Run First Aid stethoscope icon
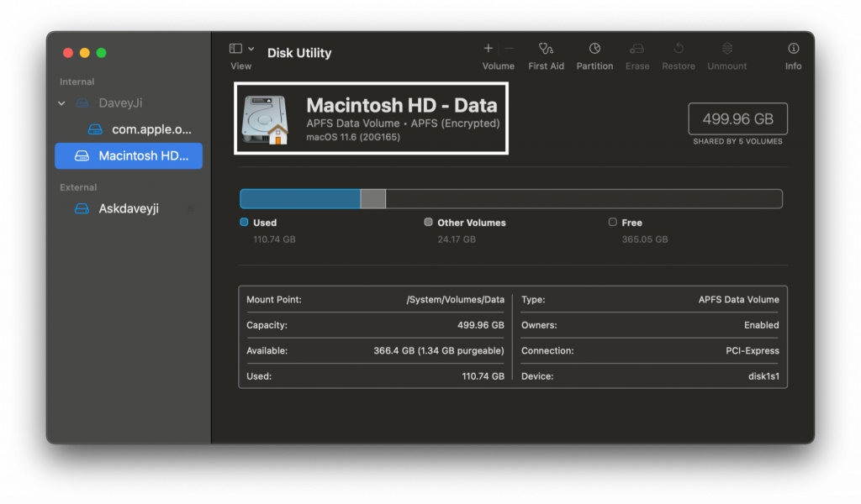This screenshot has width=861, height=504. 546,48
